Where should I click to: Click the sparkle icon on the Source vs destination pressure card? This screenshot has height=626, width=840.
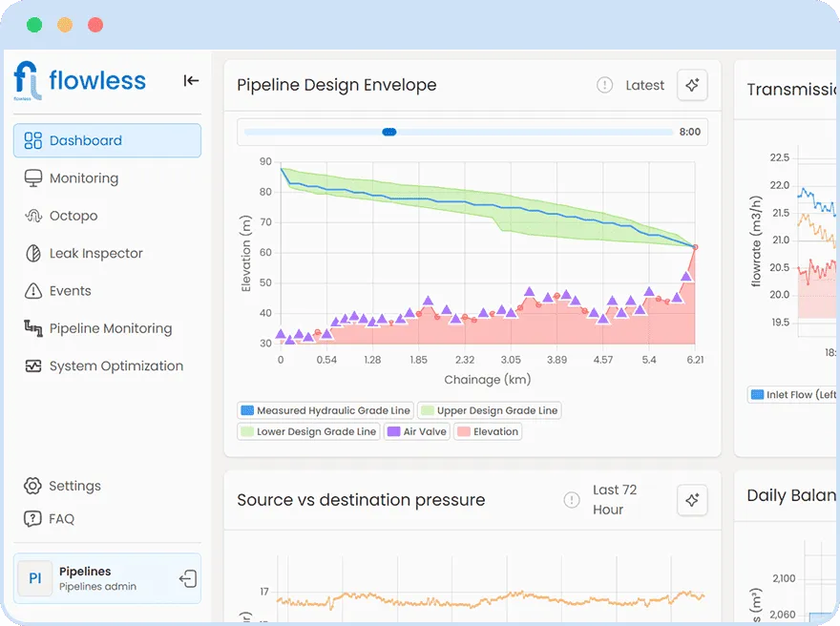coord(692,500)
